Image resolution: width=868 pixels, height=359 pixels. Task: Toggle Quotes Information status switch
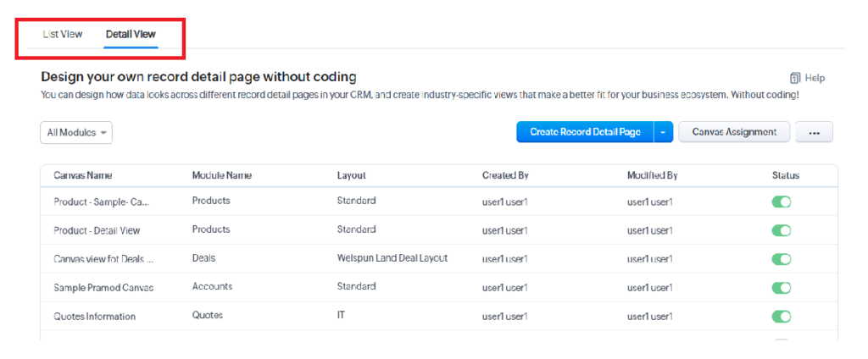tap(781, 317)
